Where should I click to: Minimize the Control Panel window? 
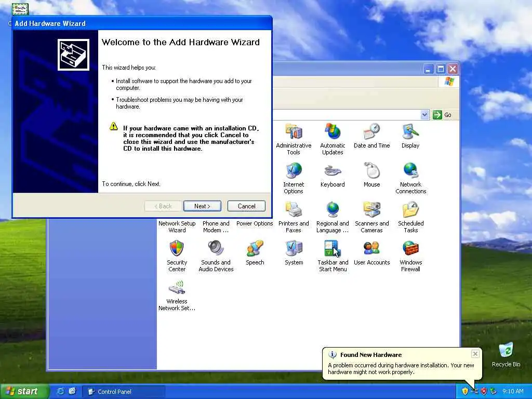click(x=429, y=69)
